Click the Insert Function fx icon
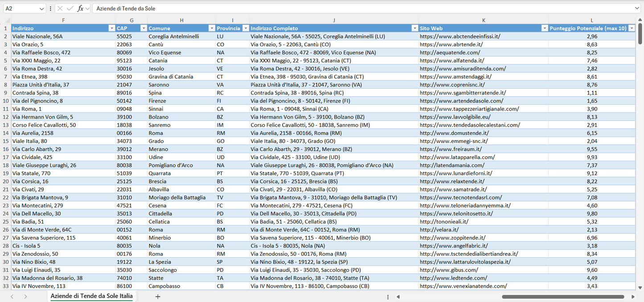644x302 pixels. point(80,8)
